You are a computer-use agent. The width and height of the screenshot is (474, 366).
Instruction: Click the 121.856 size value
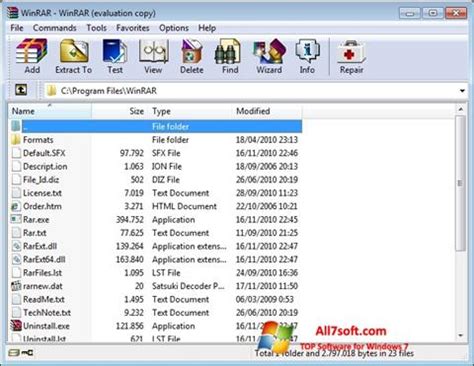click(x=130, y=326)
